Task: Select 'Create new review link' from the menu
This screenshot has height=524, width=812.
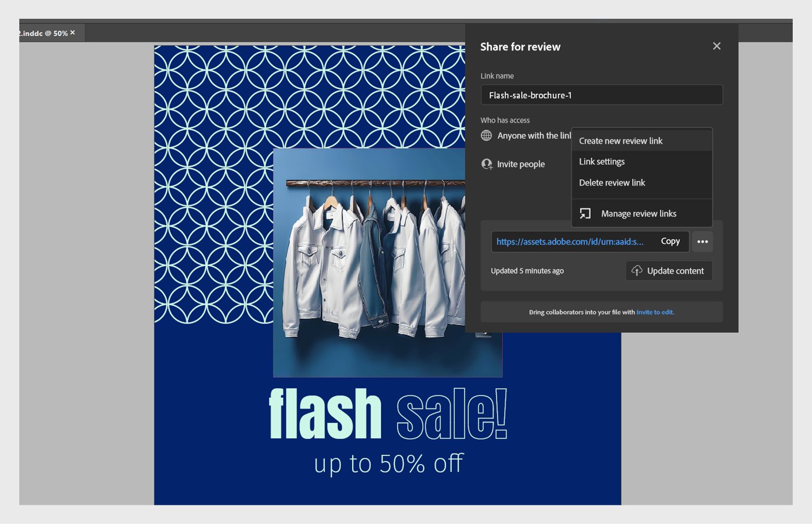Action: coord(621,141)
